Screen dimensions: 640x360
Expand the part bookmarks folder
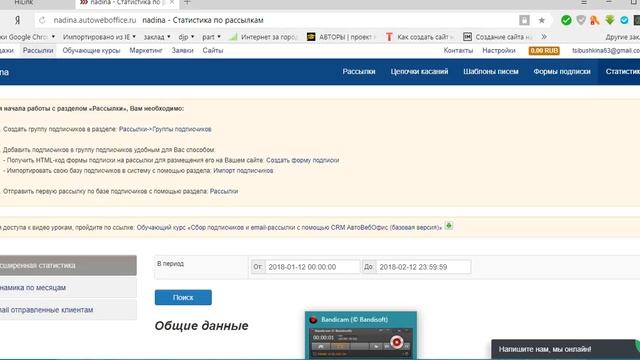211,37
